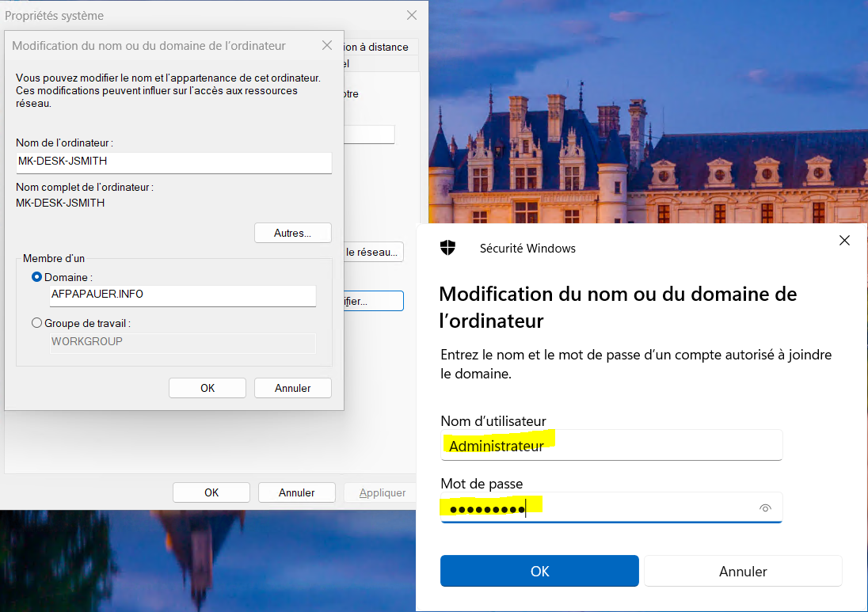
Task: Select the Groupe de travail radio button
Action: (36, 323)
